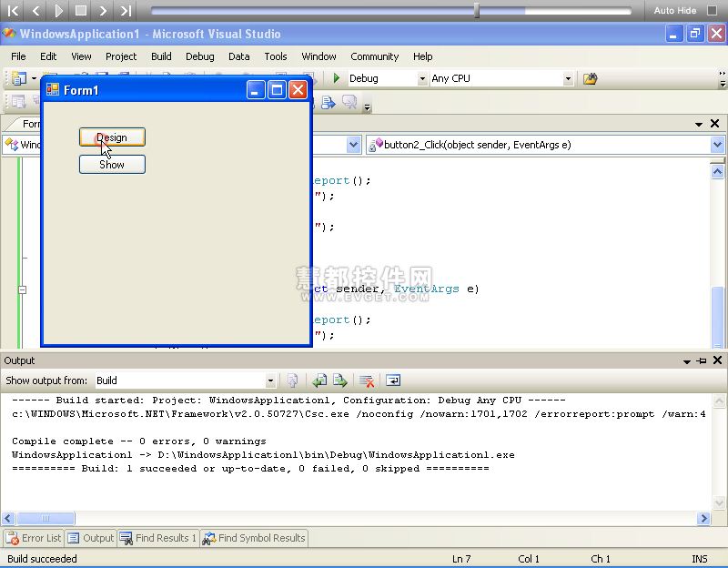Click the Design button in Form1
728x568 pixels.
click(112, 137)
